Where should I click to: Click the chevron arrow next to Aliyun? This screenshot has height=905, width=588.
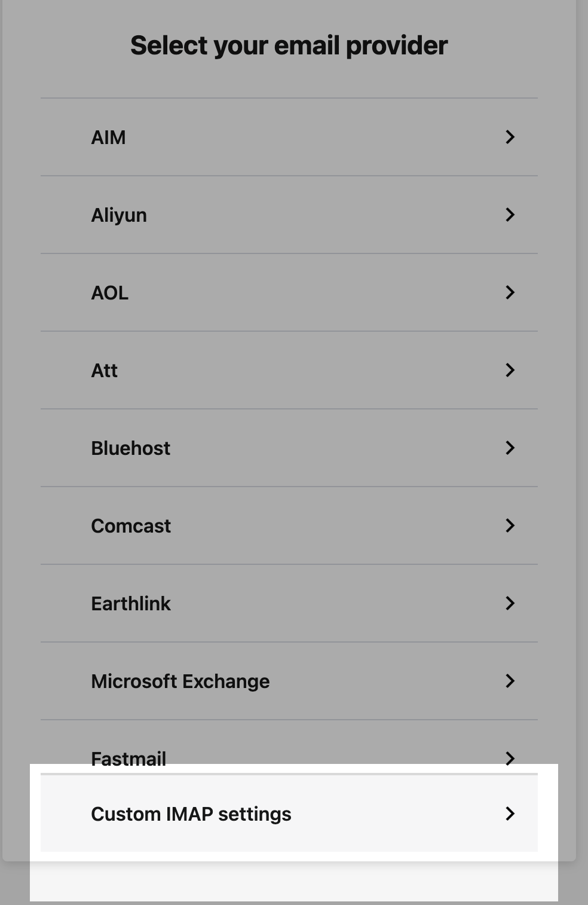tap(510, 215)
